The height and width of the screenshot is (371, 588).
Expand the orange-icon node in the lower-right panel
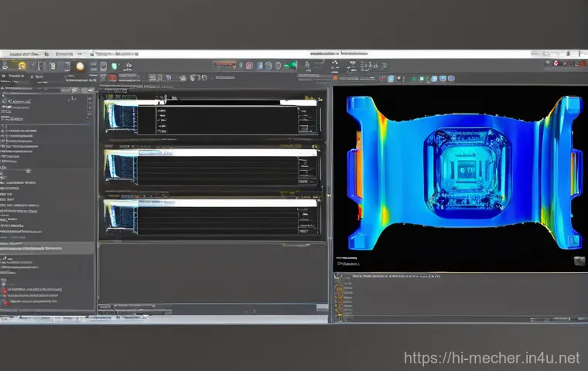pos(338,289)
